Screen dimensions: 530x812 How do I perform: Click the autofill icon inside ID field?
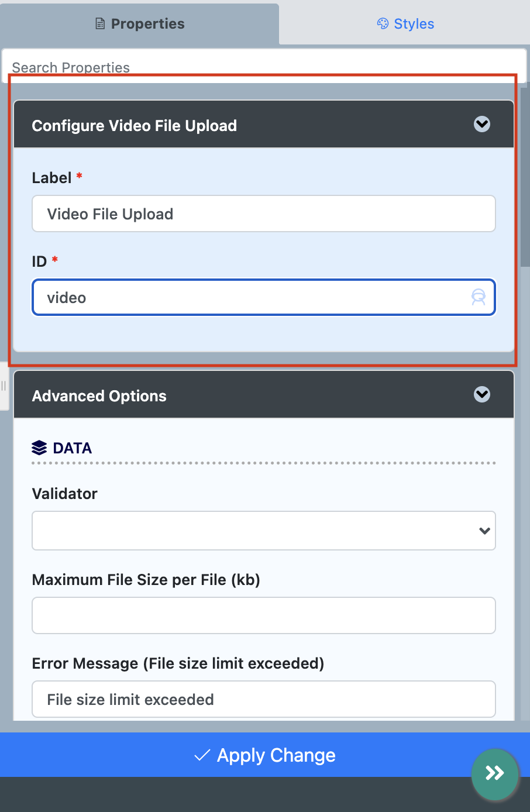479,297
